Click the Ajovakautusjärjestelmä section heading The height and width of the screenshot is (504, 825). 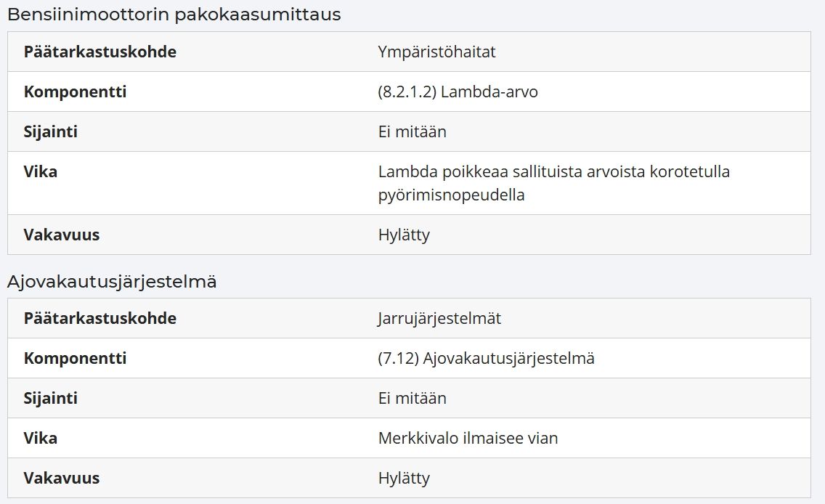coord(112,282)
